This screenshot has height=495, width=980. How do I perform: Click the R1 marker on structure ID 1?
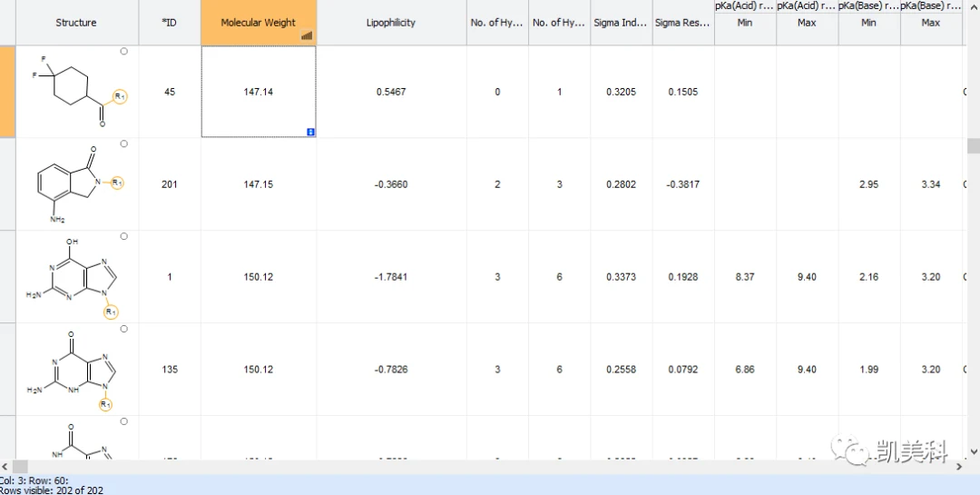tap(111, 312)
